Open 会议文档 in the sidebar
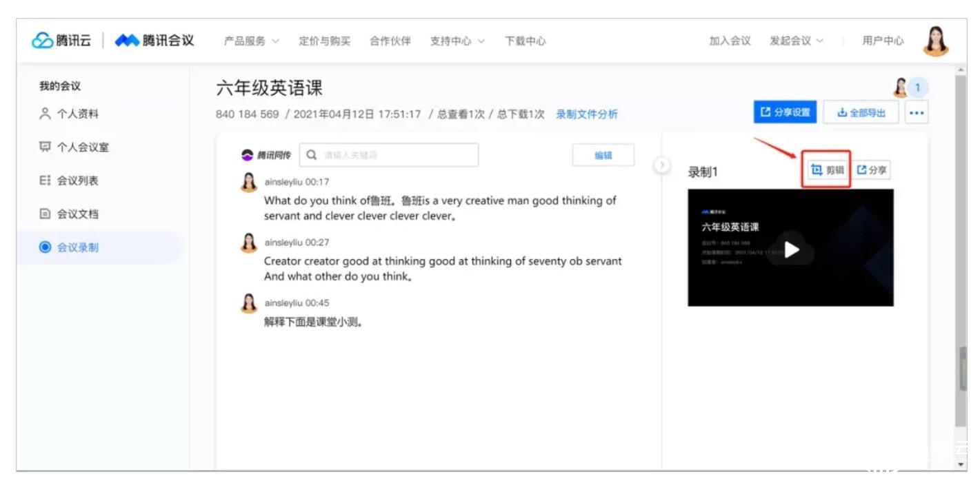The height and width of the screenshot is (483, 980). click(x=69, y=214)
